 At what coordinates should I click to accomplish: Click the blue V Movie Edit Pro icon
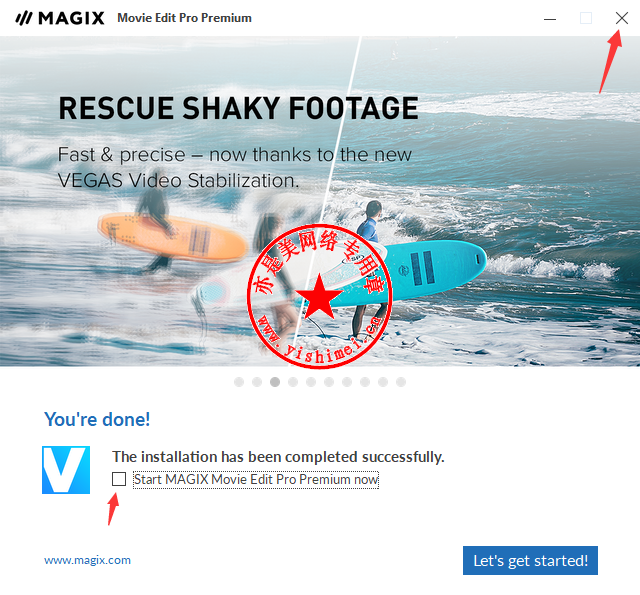coord(66,470)
